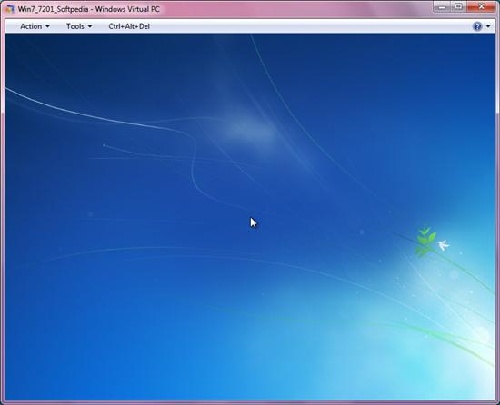Send Ctrl+Alt+Del to the virtual machine
Image resolution: width=500 pixels, height=405 pixels.
point(129,26)
